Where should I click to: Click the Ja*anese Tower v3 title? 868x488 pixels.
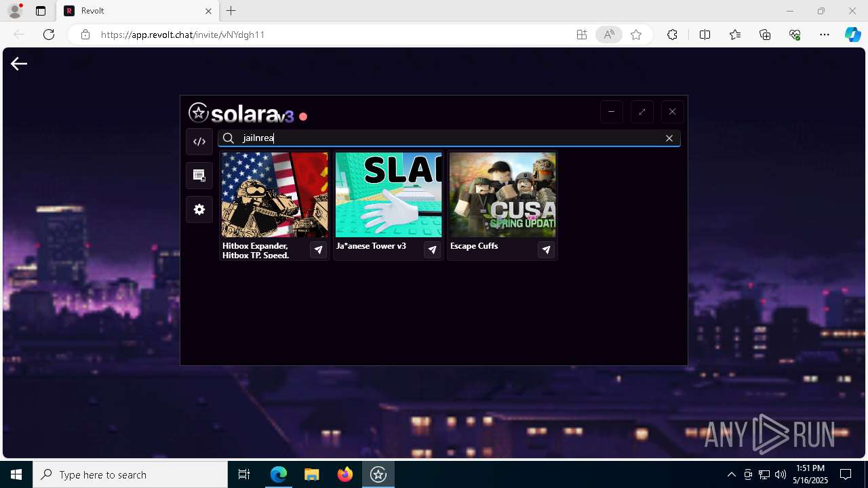point(371,246)
